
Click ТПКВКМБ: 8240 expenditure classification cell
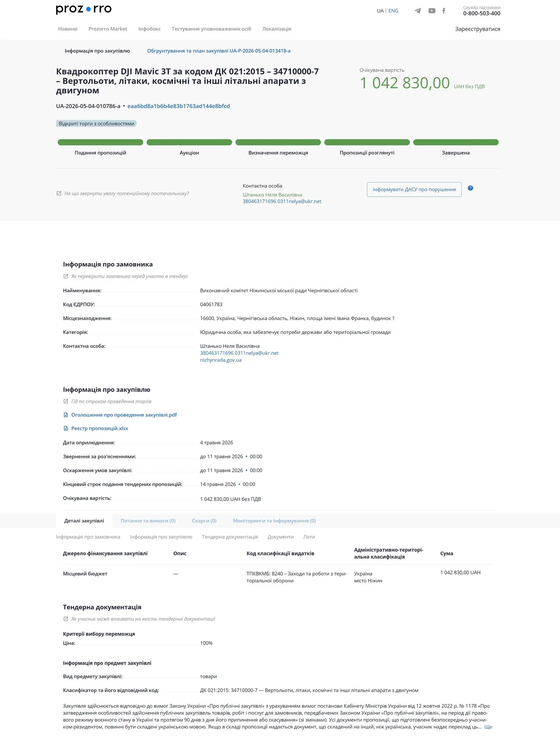[296, 577]
